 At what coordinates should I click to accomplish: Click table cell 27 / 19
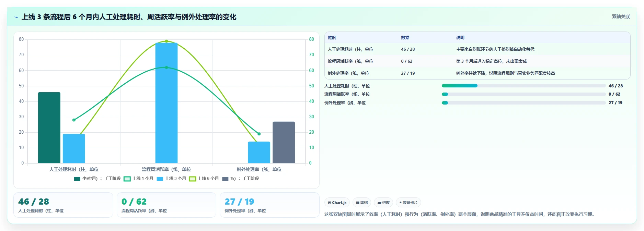click(408, 73)
